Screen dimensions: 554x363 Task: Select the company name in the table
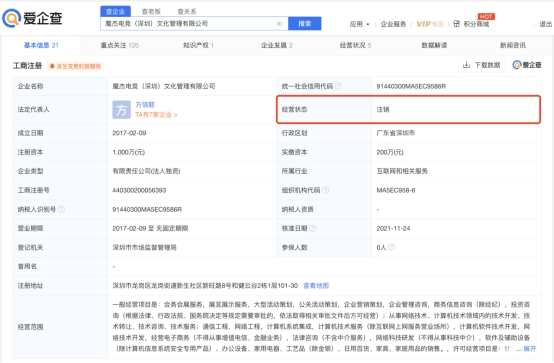pos(164,86)
